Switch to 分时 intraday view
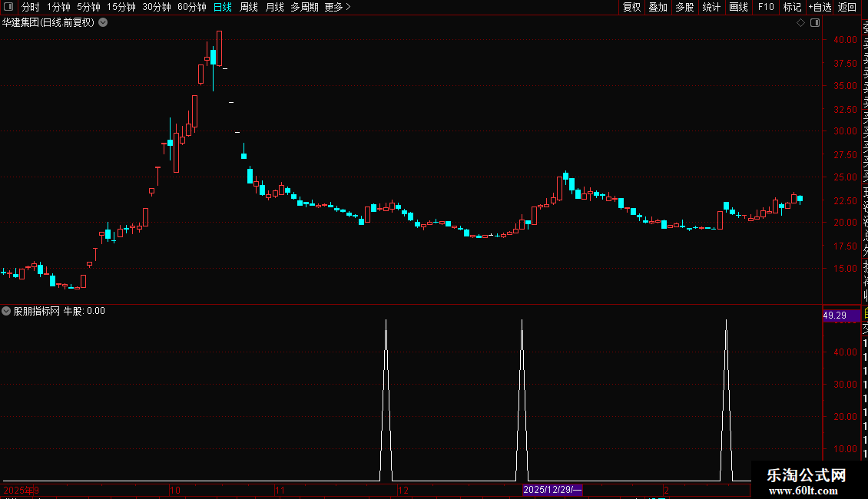The width and height of the screenshot is (868, 499). tap(31, 7)
